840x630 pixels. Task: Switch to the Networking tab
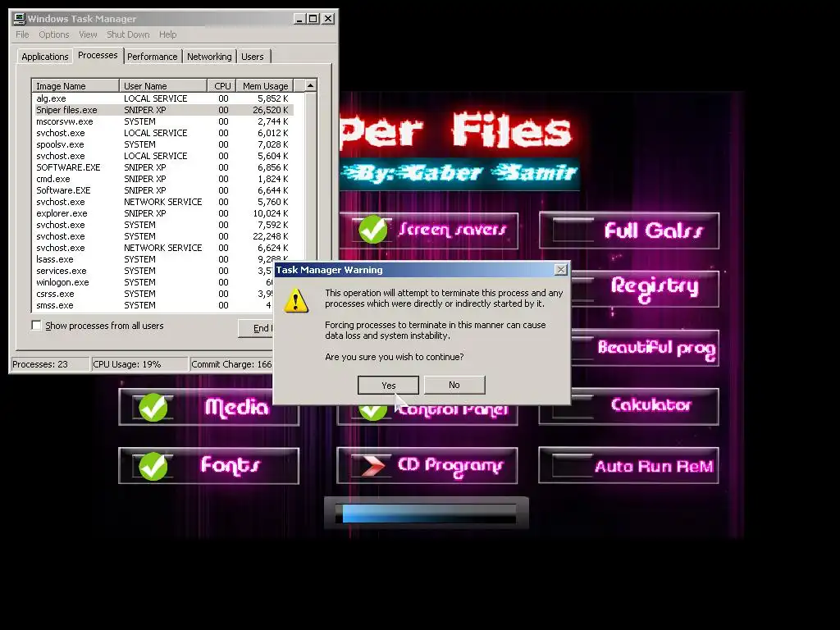click(209, 57)
